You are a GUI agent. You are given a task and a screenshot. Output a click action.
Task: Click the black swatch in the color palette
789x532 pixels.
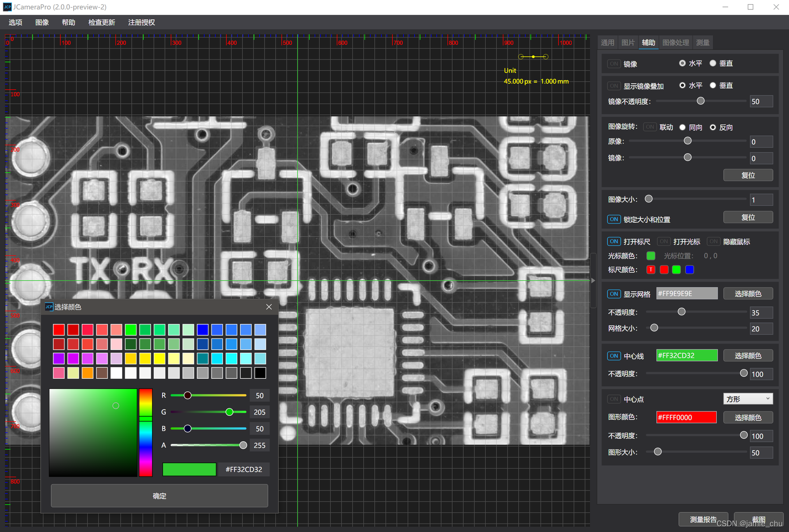point(260,373)
